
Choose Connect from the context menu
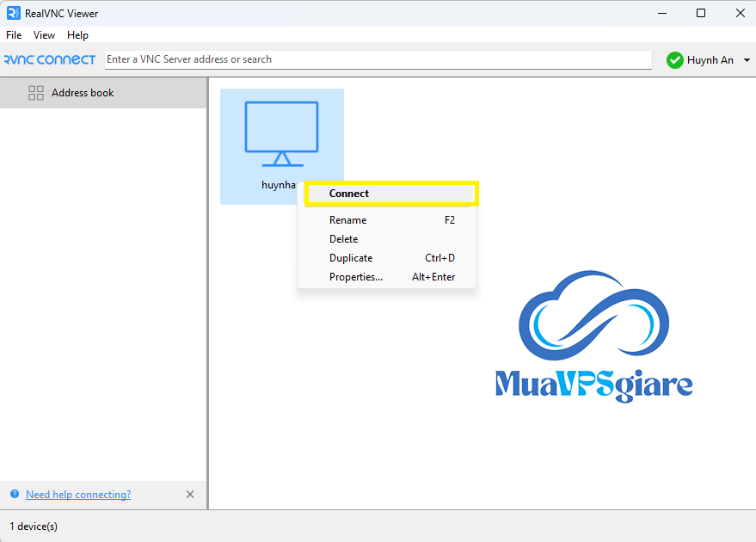coord(349,194)
